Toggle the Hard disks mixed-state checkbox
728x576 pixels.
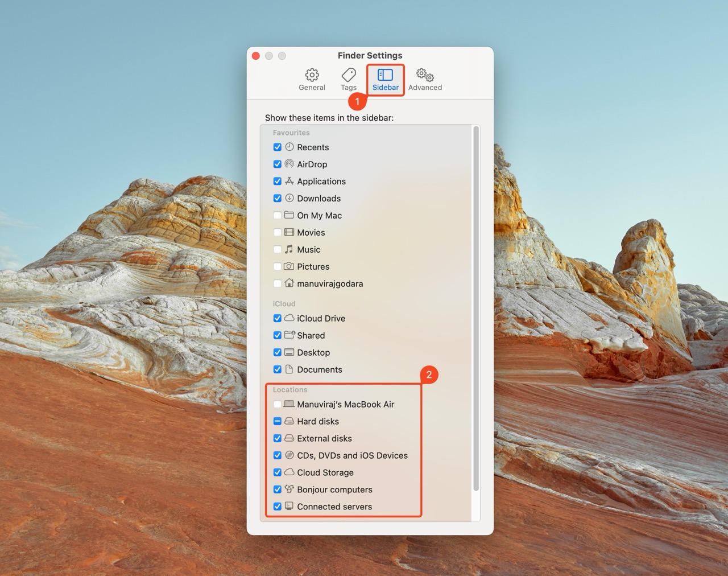[x=278, y=421]
